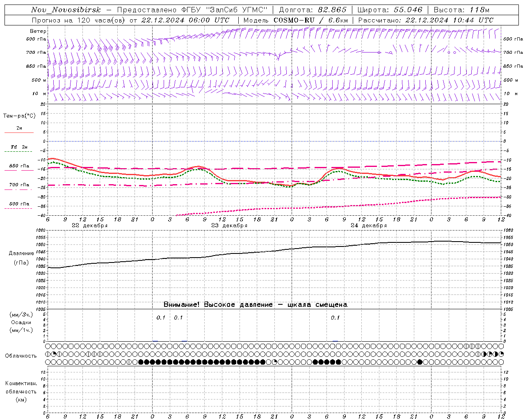Select the Тем-ра(°C) panel label
The height and width of the screenshot is (420, 525).
coord(19,116)
